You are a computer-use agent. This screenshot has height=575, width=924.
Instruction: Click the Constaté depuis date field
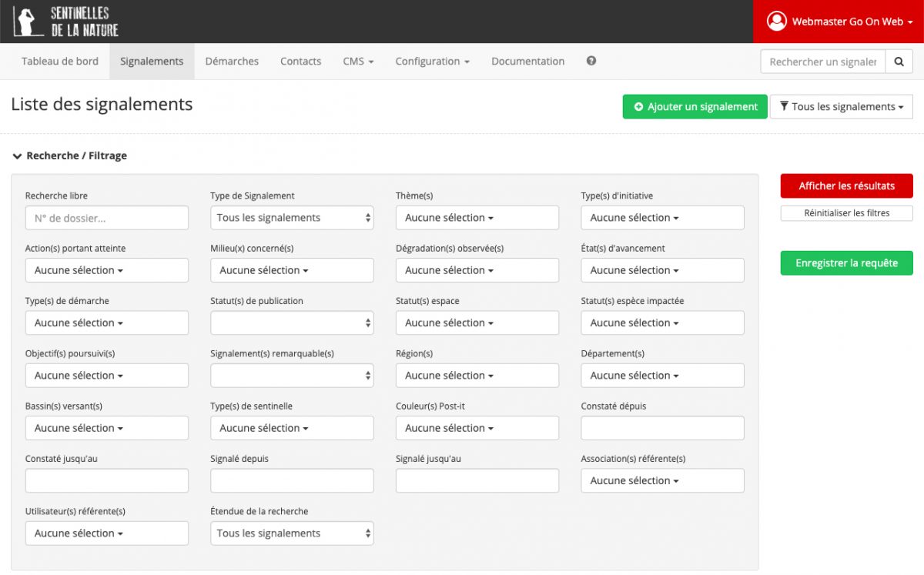[662, 428]
